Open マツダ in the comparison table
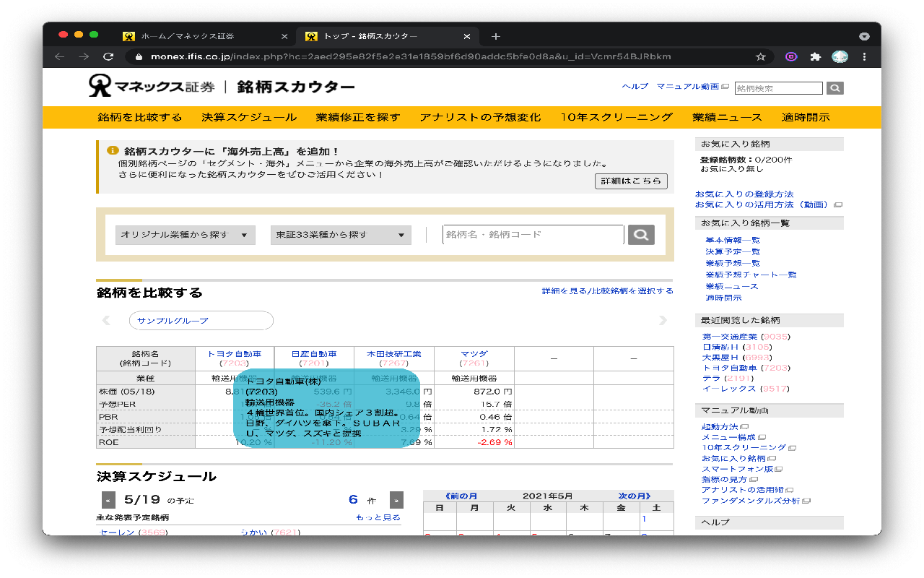 [x=474, y=354]
